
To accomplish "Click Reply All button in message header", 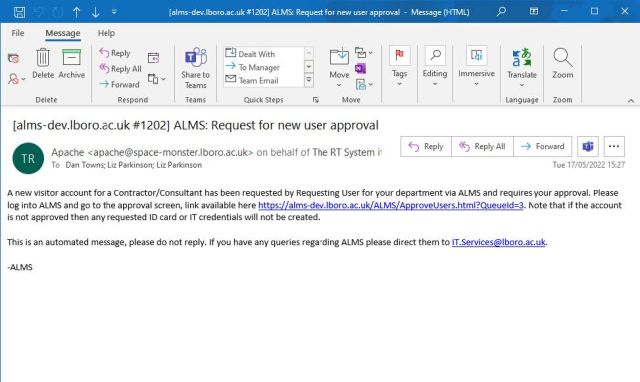I will pos(482,147).
